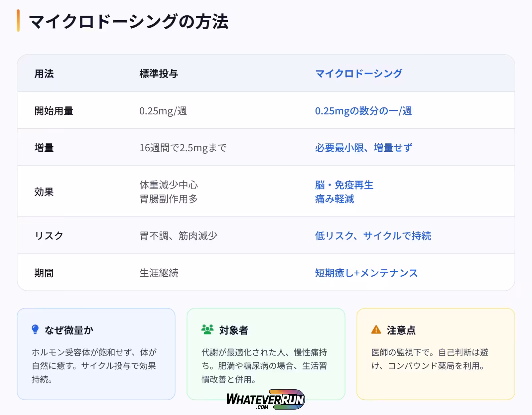
Task: Click the 期間 row label
Action: coord(44,273)
